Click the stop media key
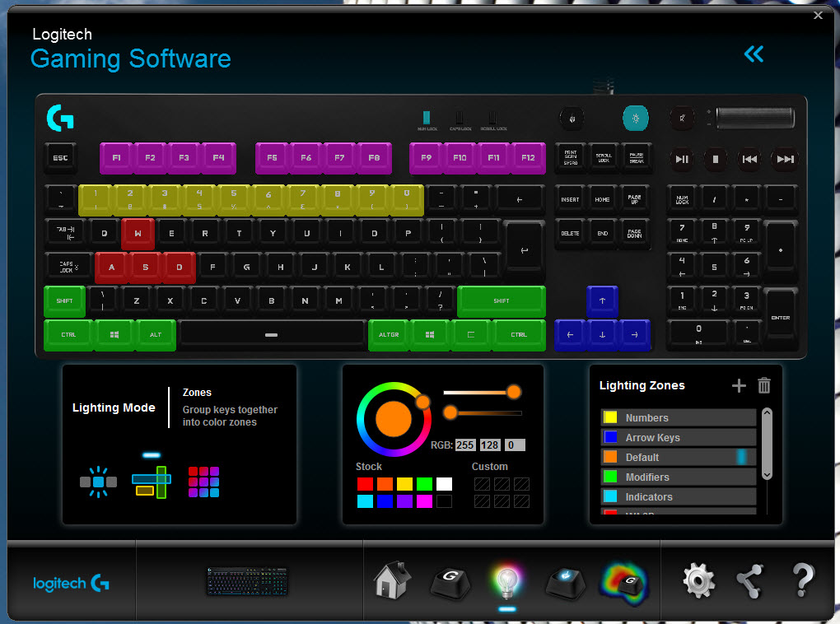The width and height of the screenshot is (840, 624). 715,159
